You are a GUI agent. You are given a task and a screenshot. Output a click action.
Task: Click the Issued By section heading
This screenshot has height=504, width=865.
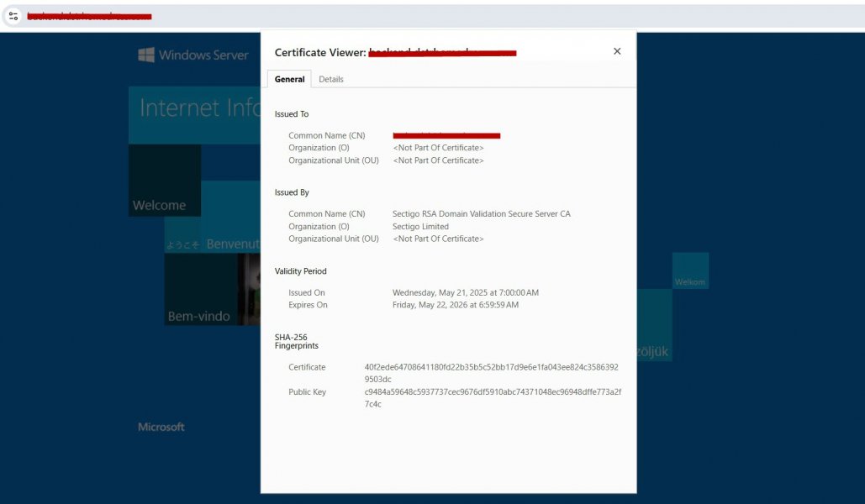coord(292,192)
